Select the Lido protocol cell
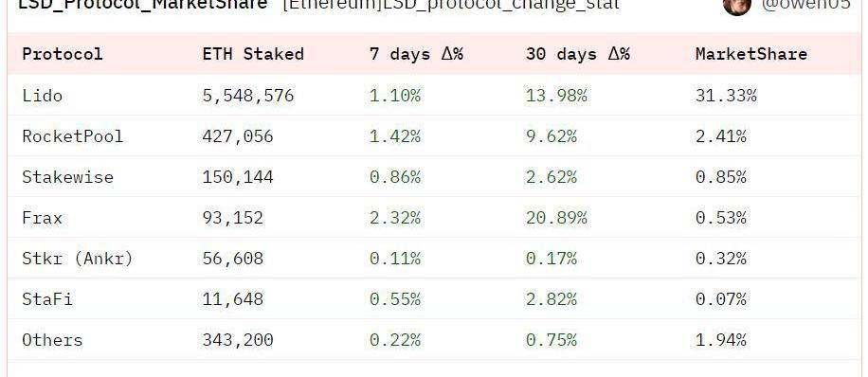This screenshot has height=377, width=868. tap(42, 96)
